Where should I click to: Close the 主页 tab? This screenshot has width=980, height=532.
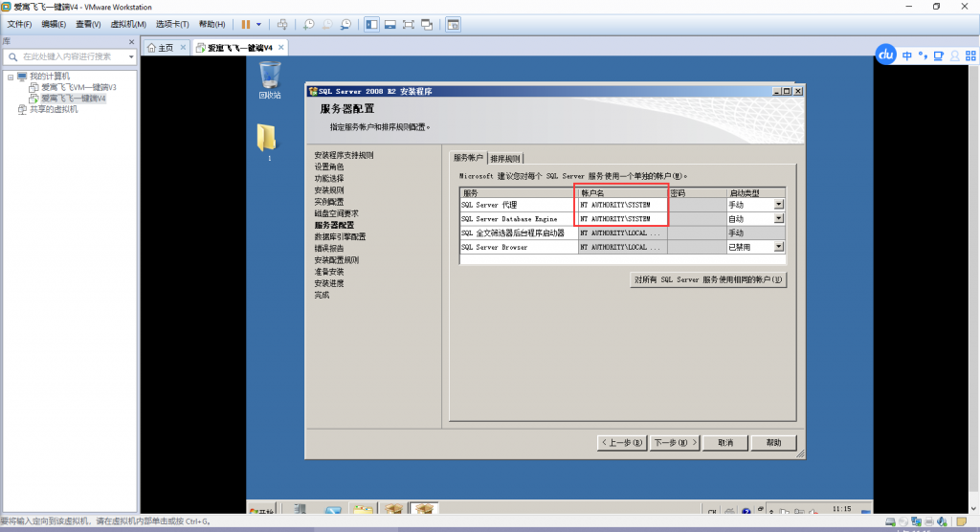click(x=183, y=48)
